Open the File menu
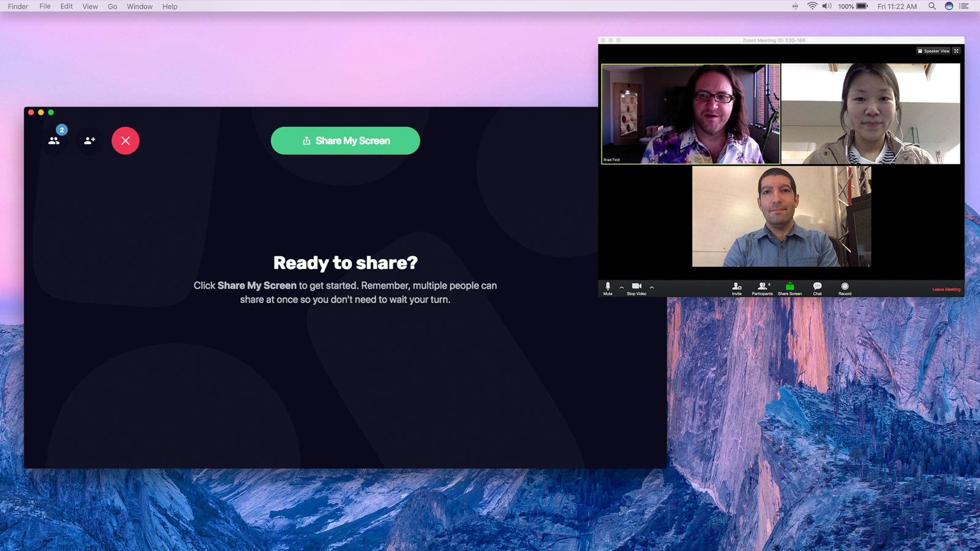980x551 pixels. pos(45,6)
